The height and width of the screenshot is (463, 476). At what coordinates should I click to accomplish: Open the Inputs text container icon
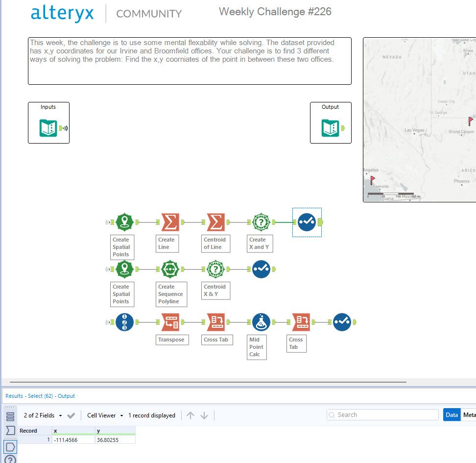[48, 128]
